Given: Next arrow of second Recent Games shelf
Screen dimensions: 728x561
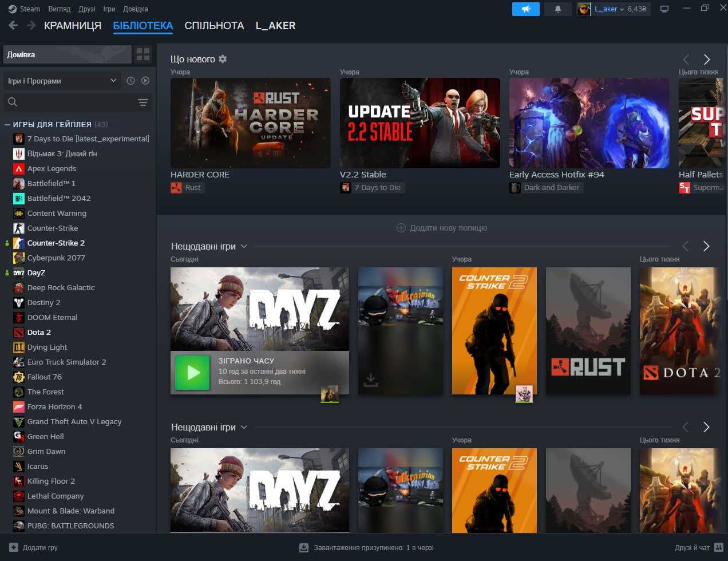Looking at the screenshot, I should [x=706, y=427].
